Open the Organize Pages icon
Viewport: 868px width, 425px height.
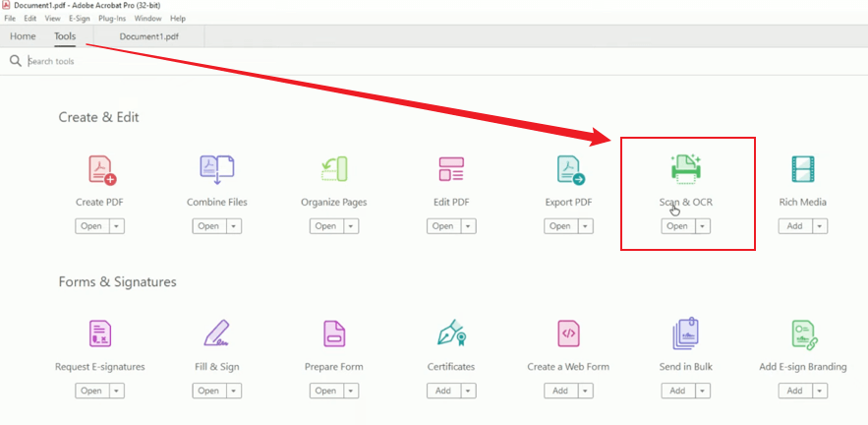click(x=334, y=169)
